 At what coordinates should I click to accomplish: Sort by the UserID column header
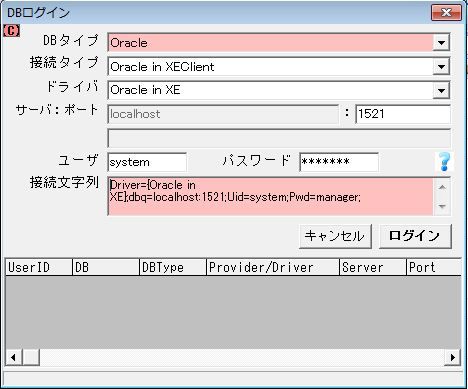point(39,267)
